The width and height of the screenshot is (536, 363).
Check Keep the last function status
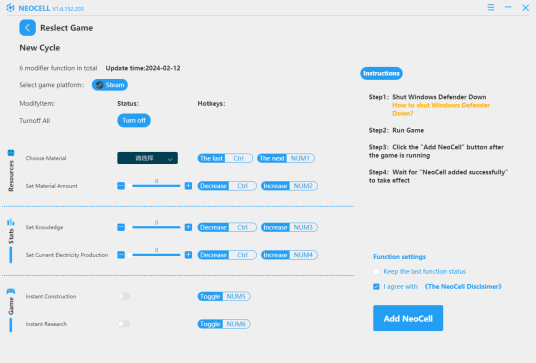[x=376, y=271]
